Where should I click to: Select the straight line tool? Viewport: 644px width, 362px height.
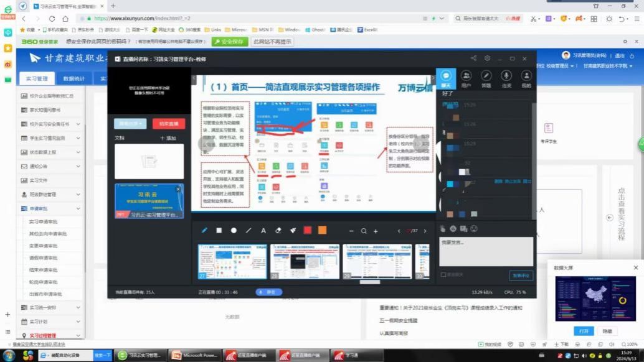(x=249, y=230)
